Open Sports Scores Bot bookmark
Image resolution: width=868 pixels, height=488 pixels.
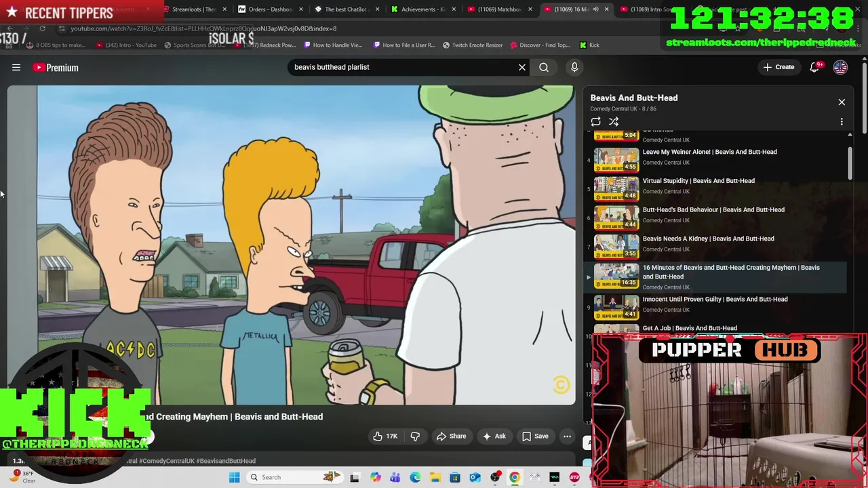pos(197,45)
